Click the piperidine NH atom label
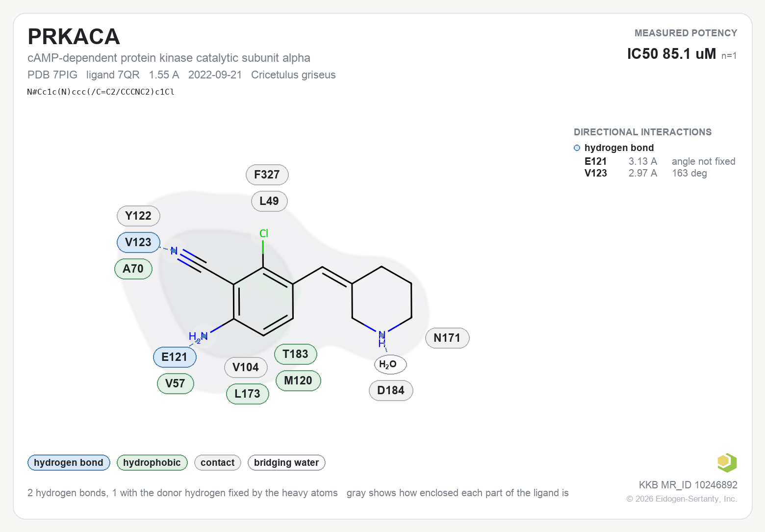765x532 pixels. pos(382,339)
